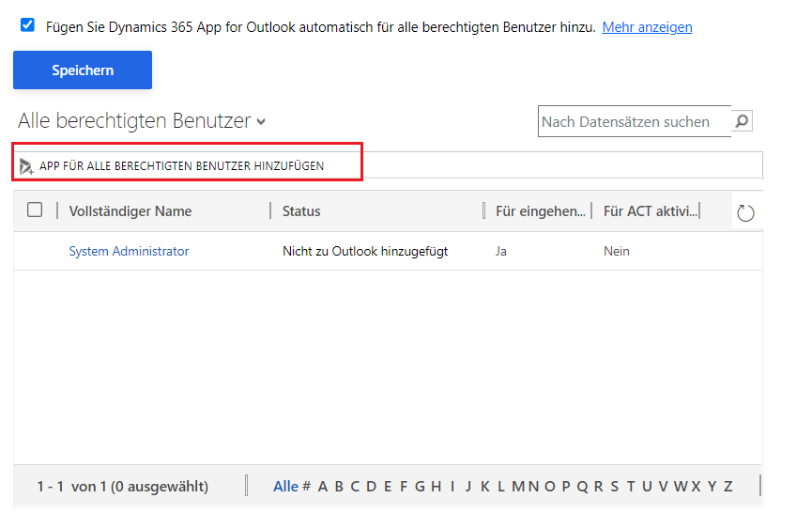Click the Speichern button

83,70
